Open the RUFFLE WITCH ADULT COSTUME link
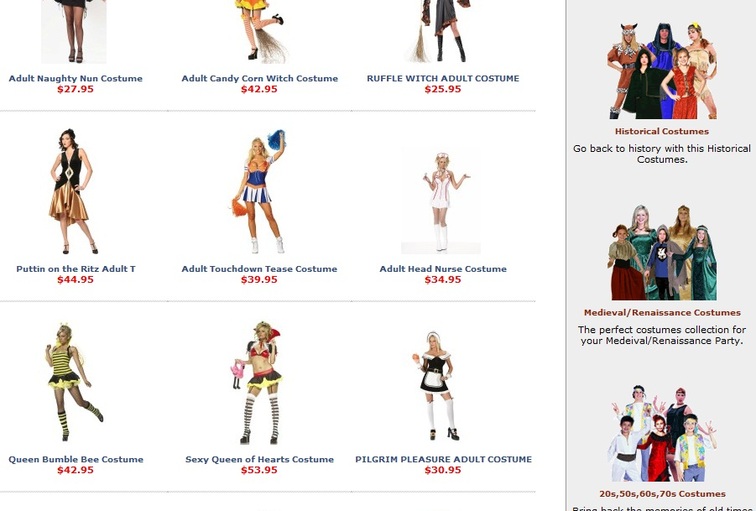The width and height of the screenshot is (756, 511). tap(443, 79)
